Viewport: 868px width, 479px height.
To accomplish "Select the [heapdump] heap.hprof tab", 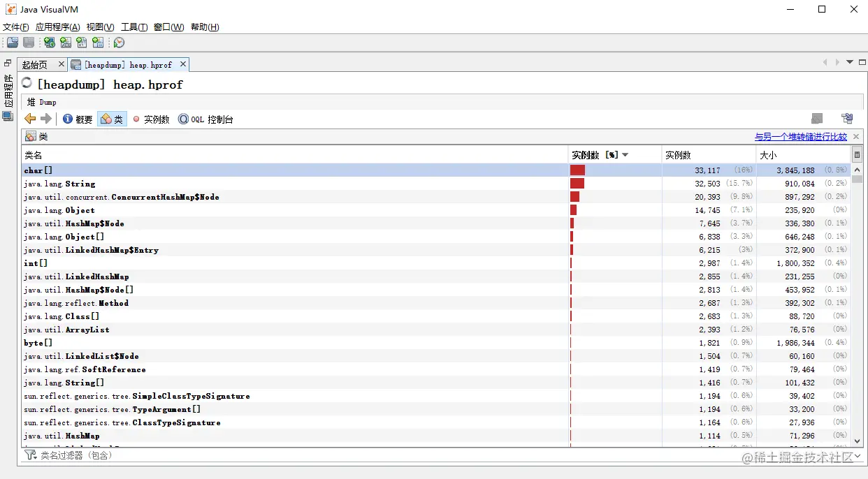I will pyautogui.click(x=128, y=65).
